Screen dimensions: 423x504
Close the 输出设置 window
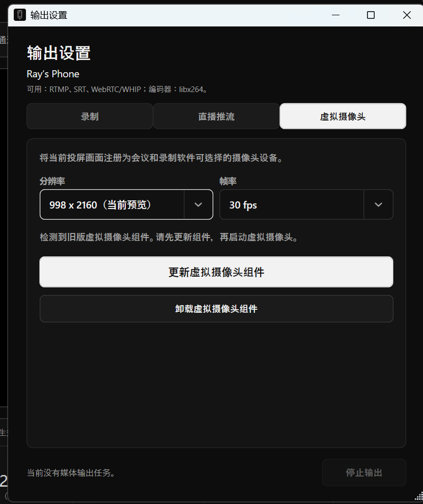(x=407, y=15)
